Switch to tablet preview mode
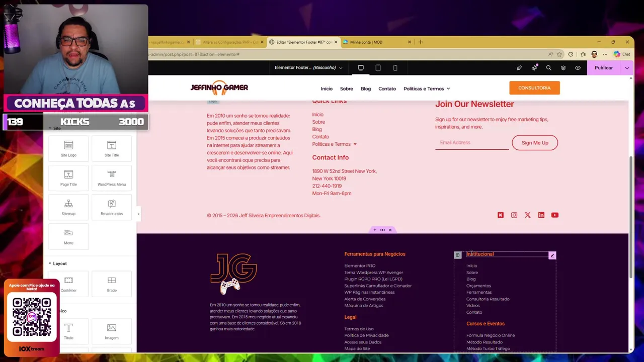 coord(378,68)
